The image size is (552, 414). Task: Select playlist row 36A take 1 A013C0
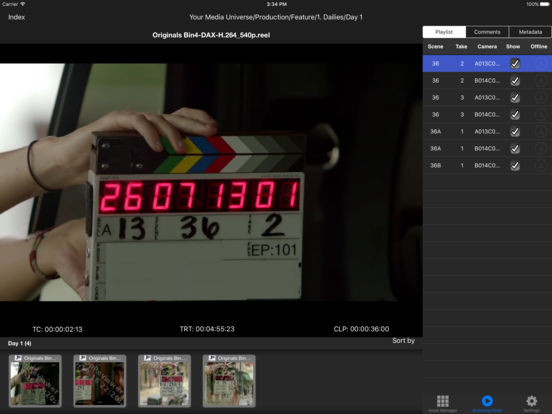[487, 131]
